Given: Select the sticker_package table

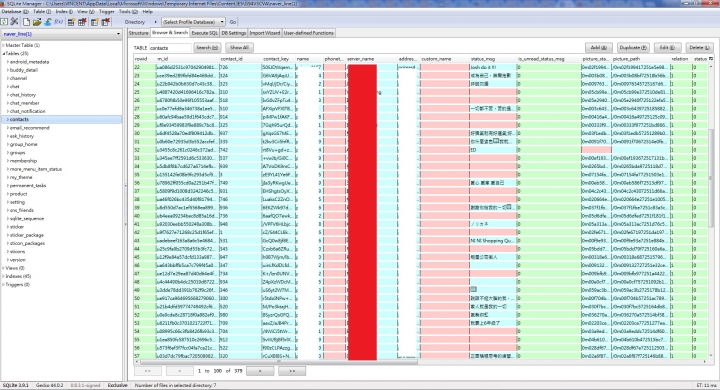Looking at the screenshot, I should (x=27, y=235).
